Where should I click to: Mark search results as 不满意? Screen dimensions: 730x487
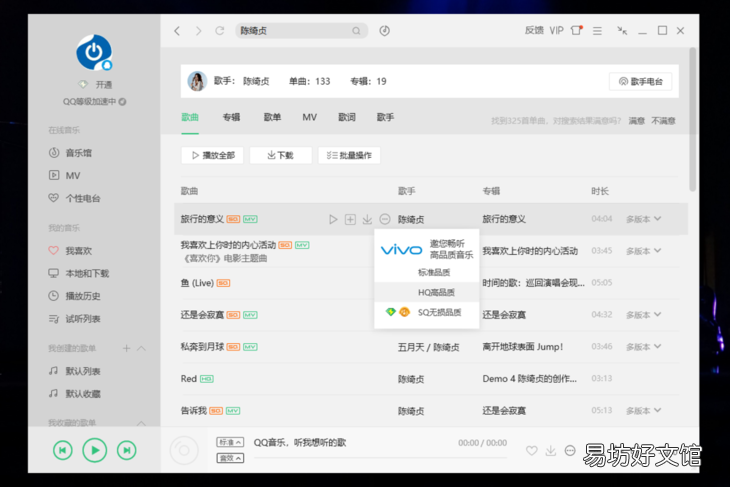pos(663,121)
